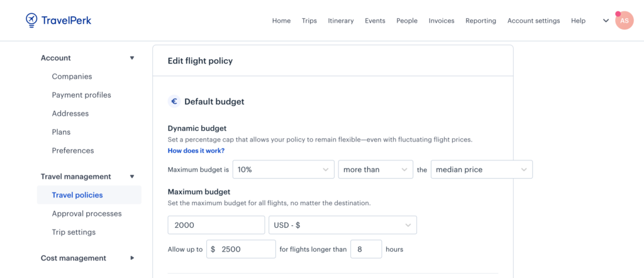Go to the Trips menu item
Screen dimensions: 644x278
click(x=309, y=21)
